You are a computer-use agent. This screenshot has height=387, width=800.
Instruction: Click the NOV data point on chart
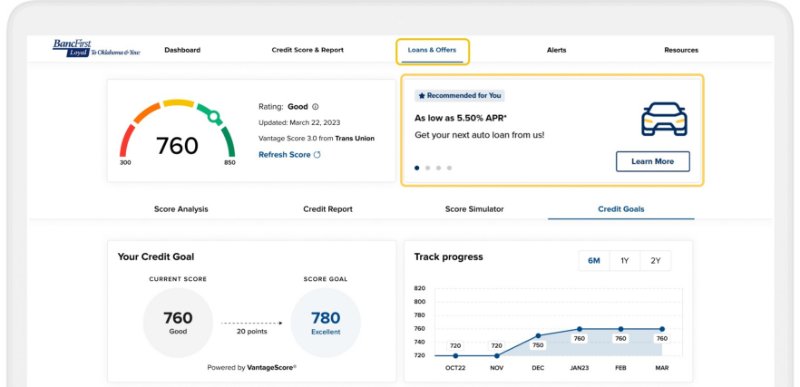[496, 356]
